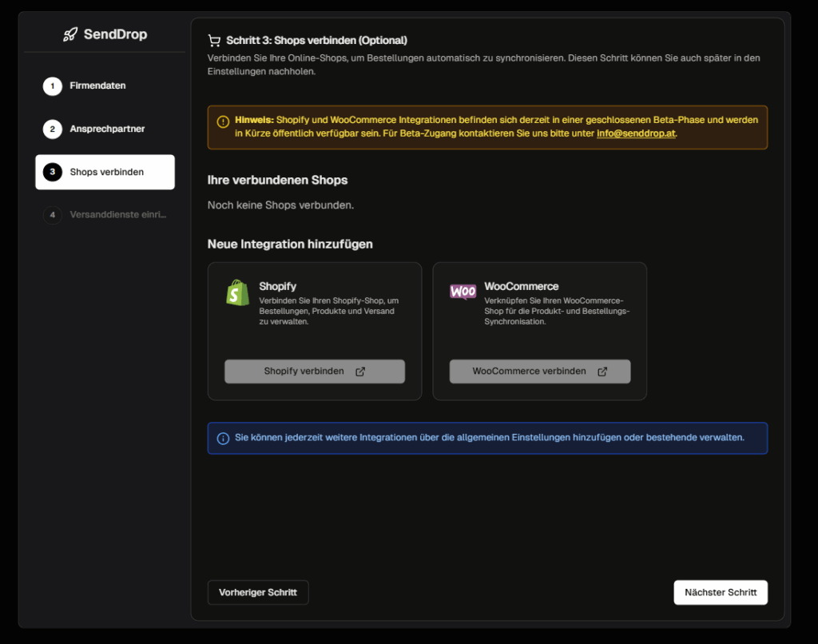
Task: Click the WooCommerce verbinden button
Action: click(540, 371)
